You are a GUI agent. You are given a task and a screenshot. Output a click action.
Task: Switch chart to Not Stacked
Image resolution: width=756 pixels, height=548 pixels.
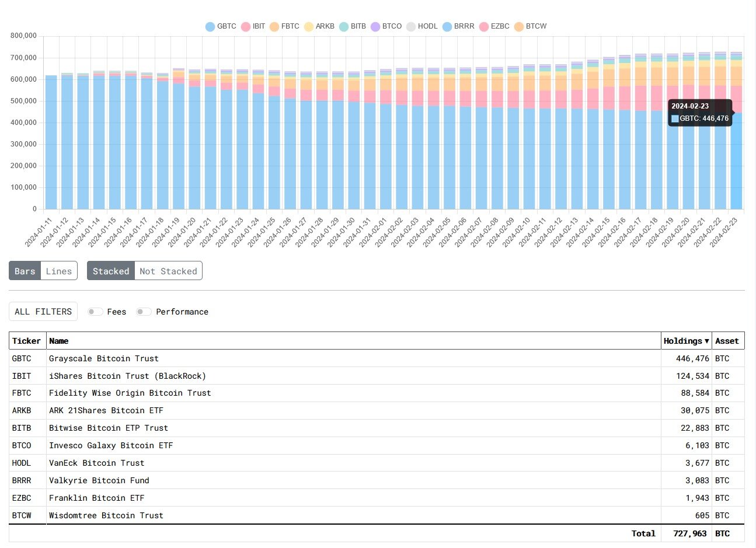pyautogui.click(x=168, y=271)
